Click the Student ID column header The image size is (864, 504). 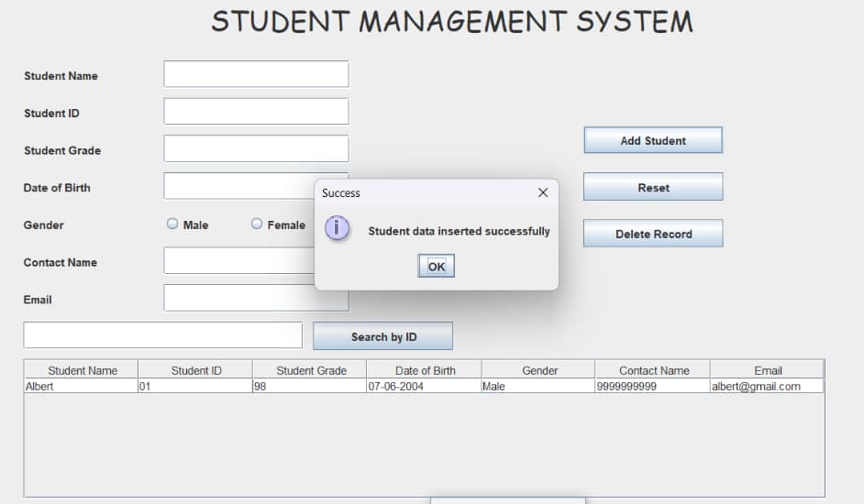tap(195, 370)
